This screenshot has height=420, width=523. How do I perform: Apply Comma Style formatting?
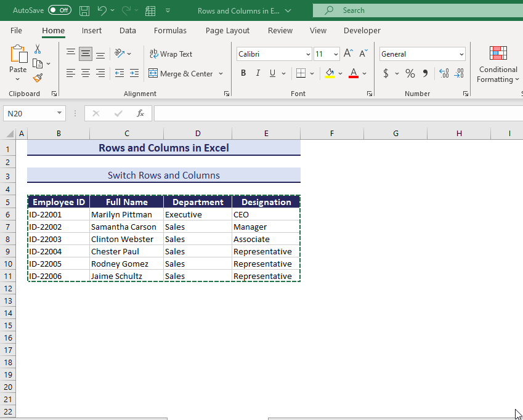(425, 73)
